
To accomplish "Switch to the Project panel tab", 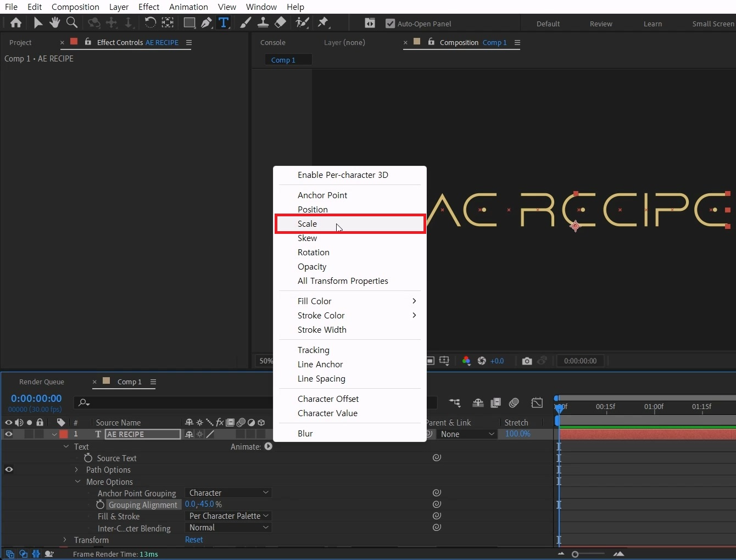I will pos(20,42).
